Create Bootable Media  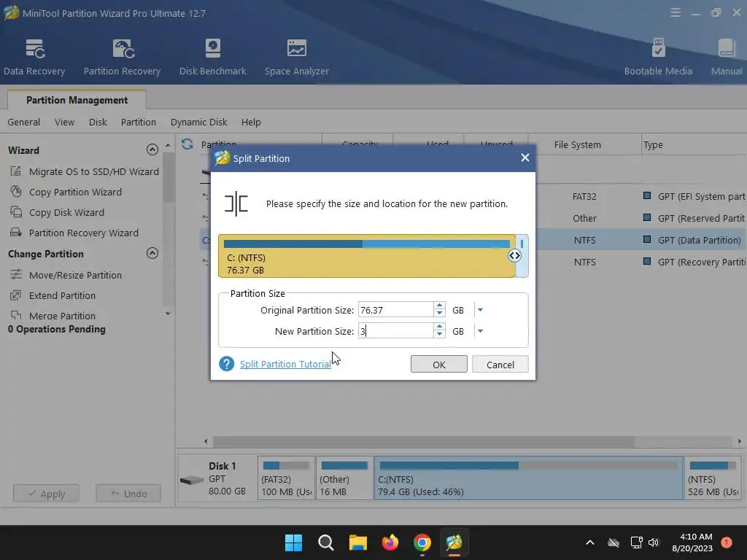658,57
